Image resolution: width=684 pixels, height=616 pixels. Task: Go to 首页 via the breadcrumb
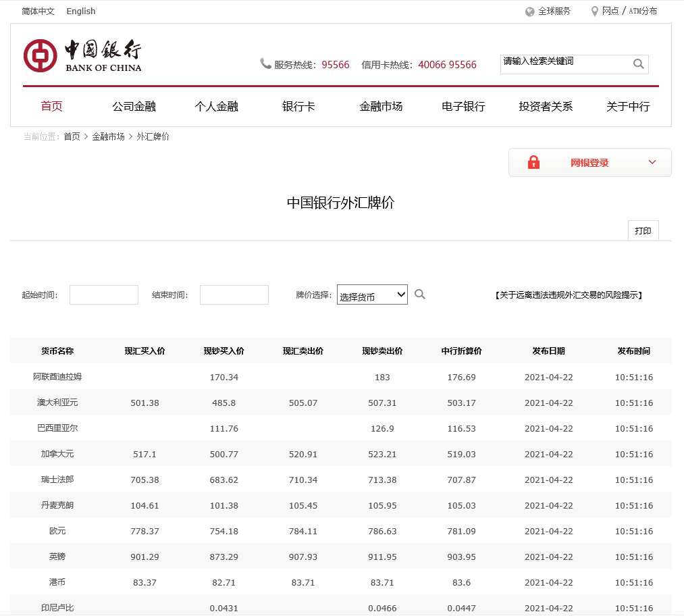pos(72,136)
